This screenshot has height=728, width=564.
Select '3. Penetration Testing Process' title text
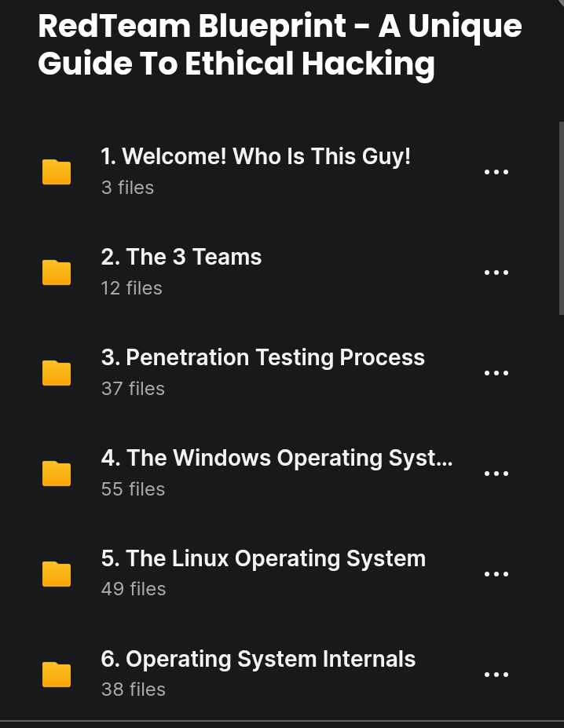(x=263, y=357)
